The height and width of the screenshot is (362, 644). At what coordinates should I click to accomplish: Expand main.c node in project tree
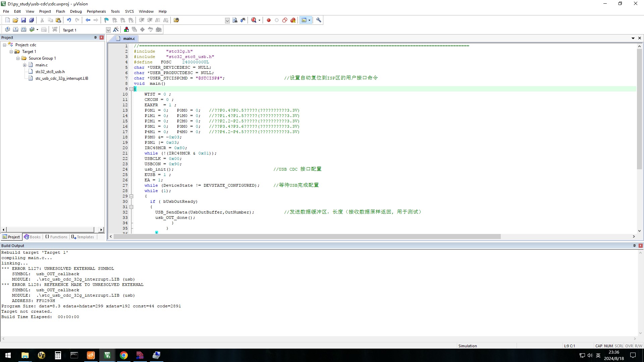(x=24, y=65)
